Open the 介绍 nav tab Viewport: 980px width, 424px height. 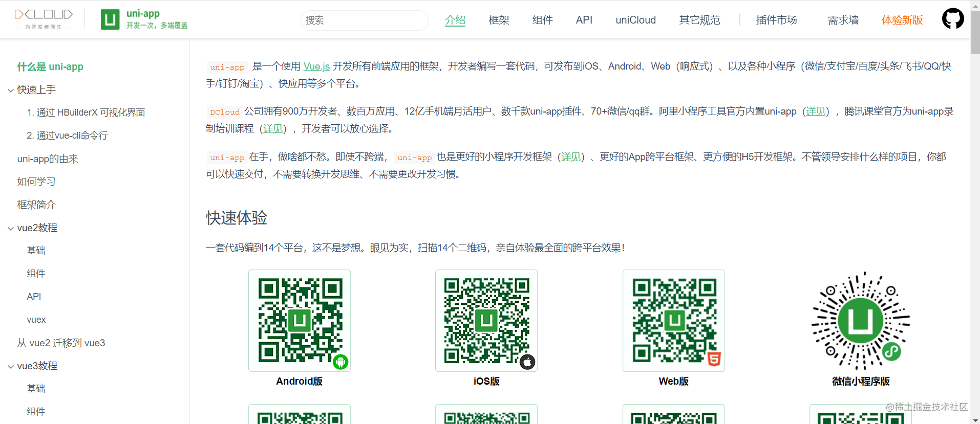pos(455,20)
